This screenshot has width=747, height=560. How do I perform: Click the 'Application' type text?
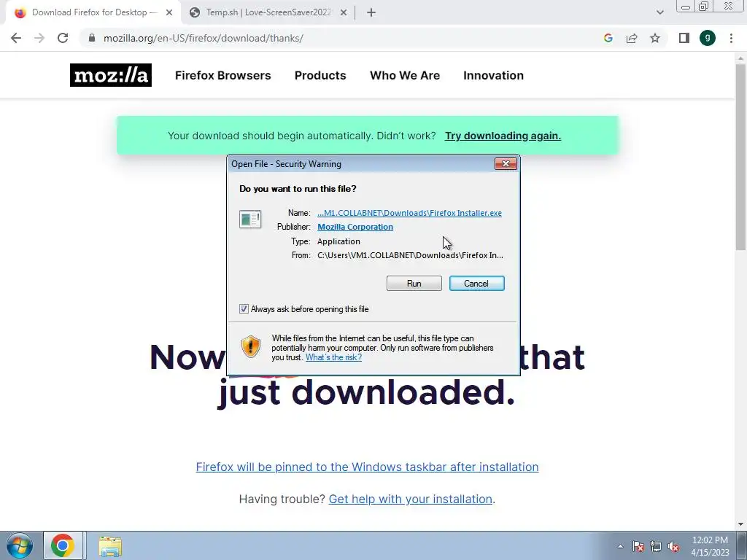pyautogui.click(x=338, y=241)
